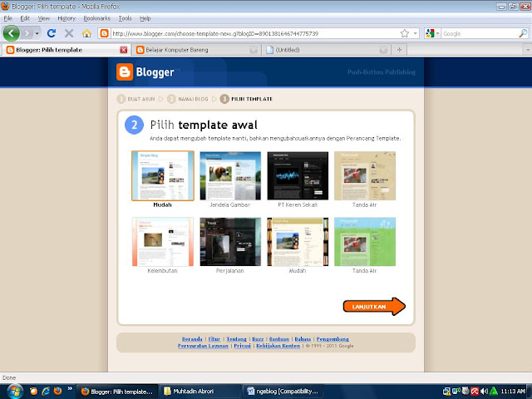Bookmark this page with the star icon
Image resolution: width=532 pixels, height=399 pixels.
405,33
